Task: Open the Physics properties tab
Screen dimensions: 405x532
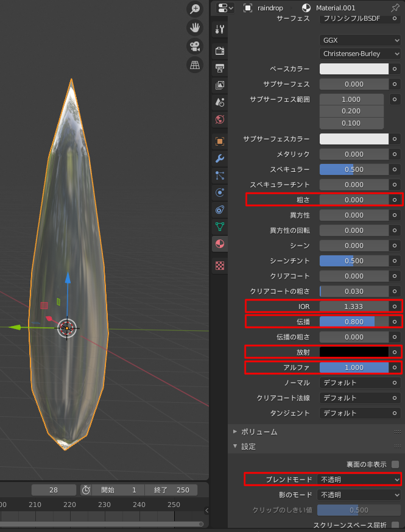Action: [x=220, y=193]
